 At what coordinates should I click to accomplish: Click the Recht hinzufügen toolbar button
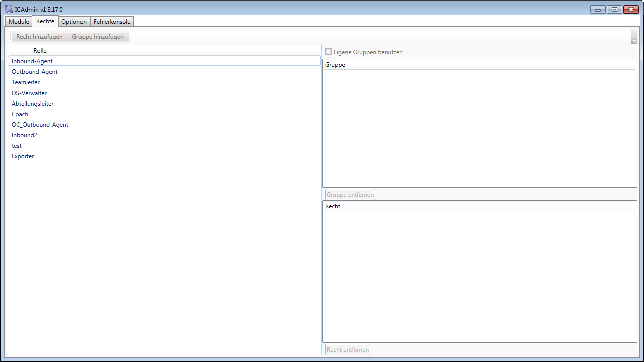coord(39,37)
